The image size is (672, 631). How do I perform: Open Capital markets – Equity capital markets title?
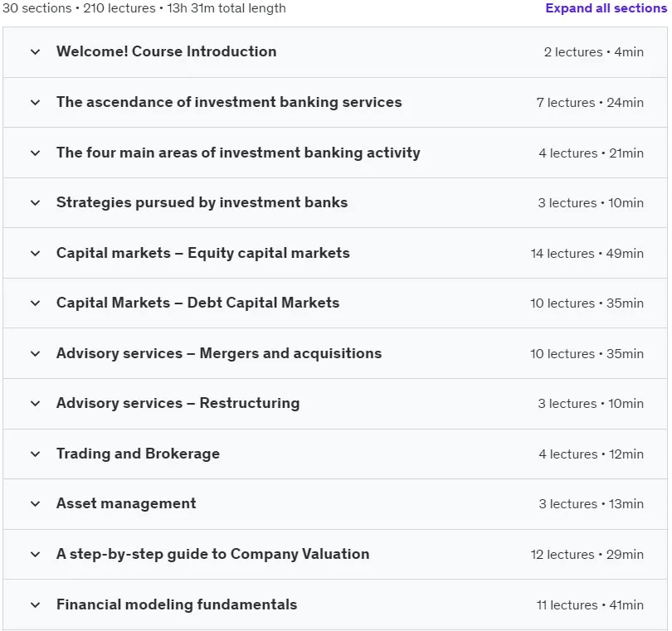click(x=203, y=253)
